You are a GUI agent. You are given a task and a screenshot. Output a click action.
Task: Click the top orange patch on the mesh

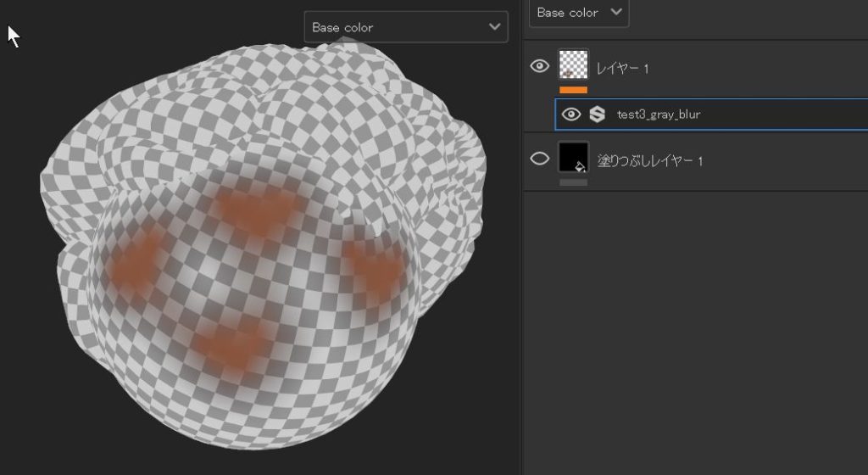tap(254, 210)
